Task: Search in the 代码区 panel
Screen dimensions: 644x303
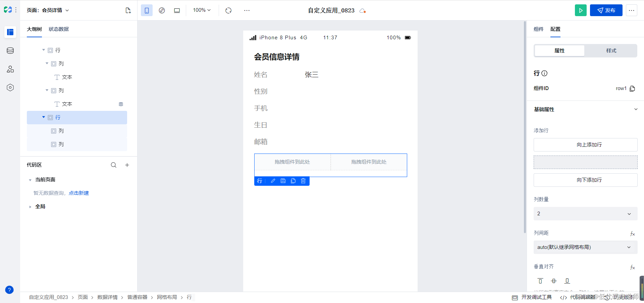Action: coord(114,165)
